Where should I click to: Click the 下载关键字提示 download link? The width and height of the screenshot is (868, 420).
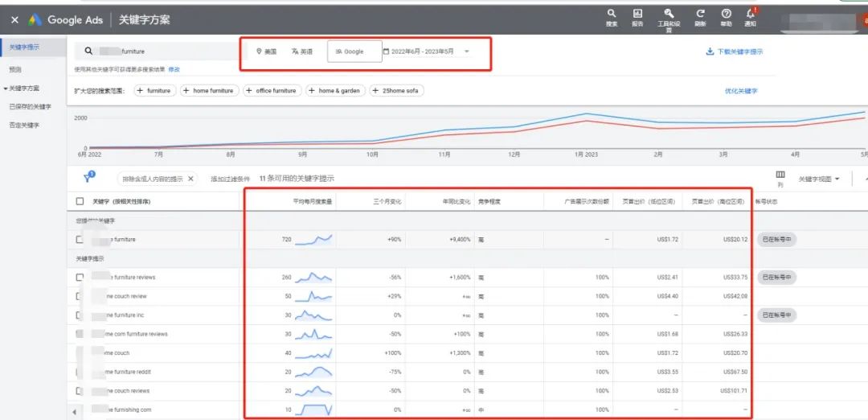coord(734,51)
